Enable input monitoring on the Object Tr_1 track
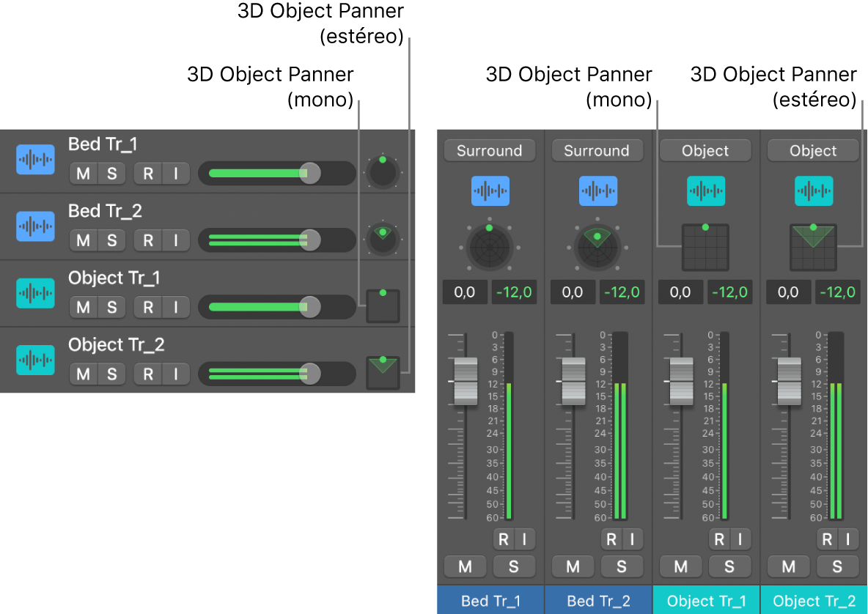The image size is (868, 614). point(176,307)
